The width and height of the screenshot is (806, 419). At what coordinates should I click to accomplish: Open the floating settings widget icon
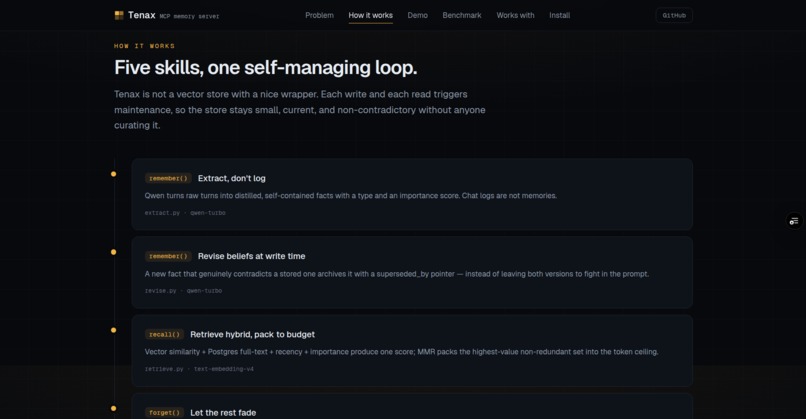click(x=794, y=221)
